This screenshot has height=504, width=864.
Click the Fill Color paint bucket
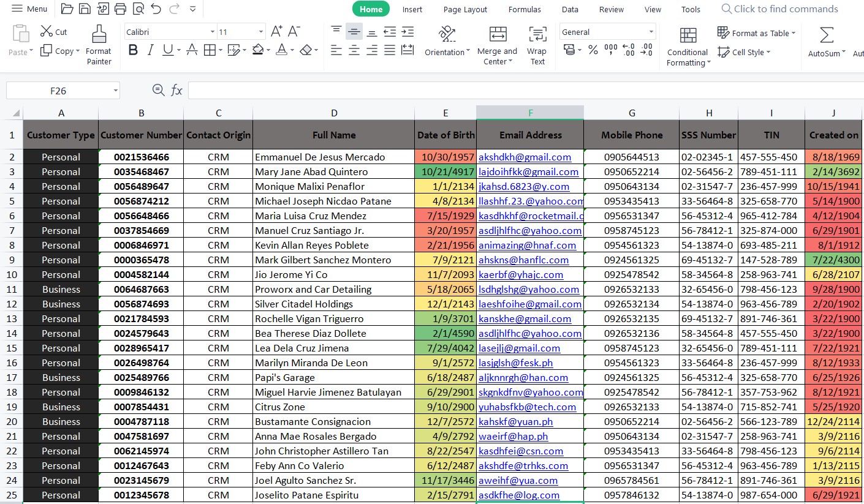(258, 50)
